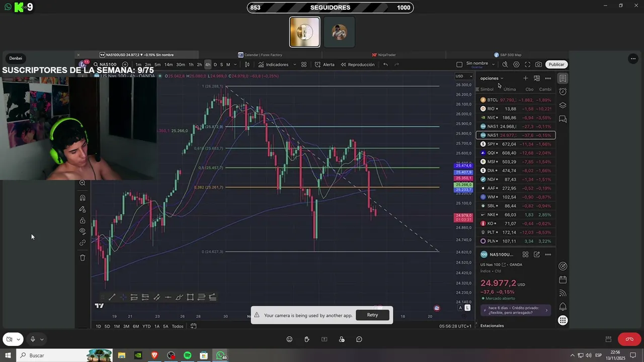Open the layout grid selector square icon
The width and height of the screenshot is (644, 362).
[x=459, y=64]
